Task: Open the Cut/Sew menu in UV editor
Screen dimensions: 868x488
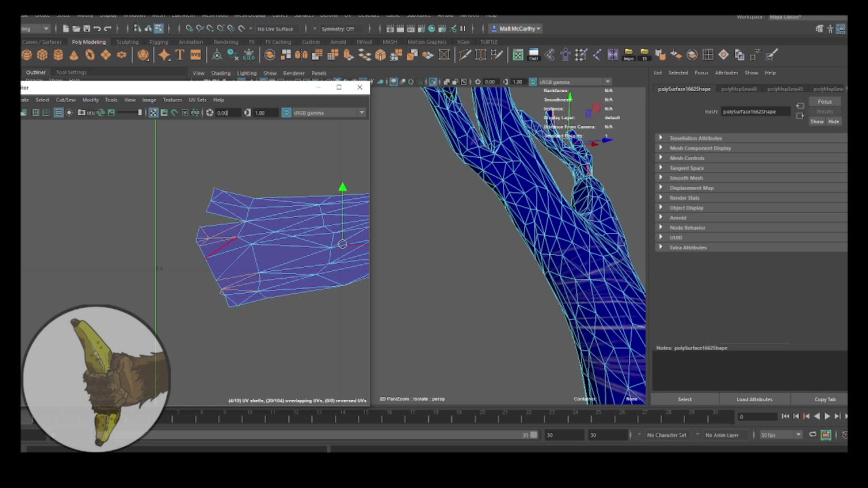Action: click(x=66, y=100)
